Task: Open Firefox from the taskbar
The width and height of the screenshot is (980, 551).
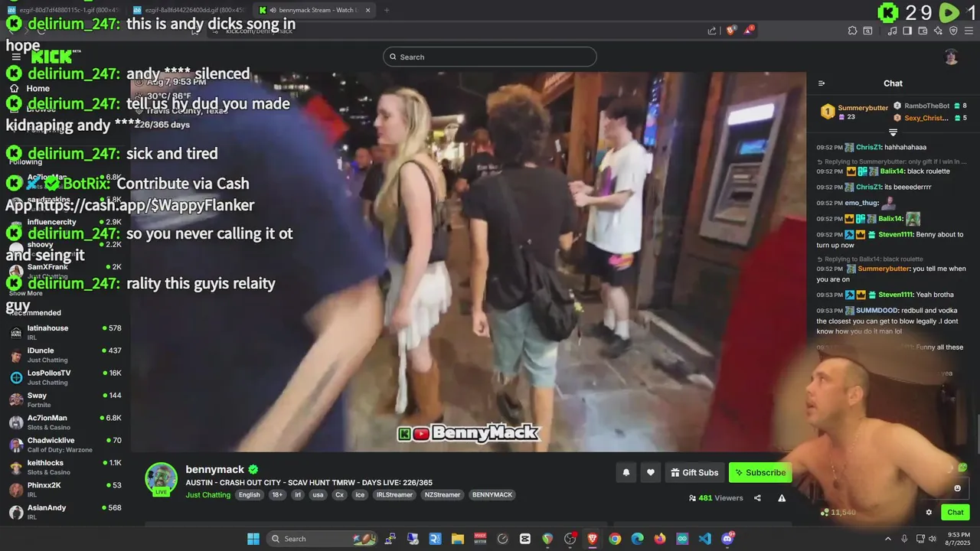Action: (660, 539)
